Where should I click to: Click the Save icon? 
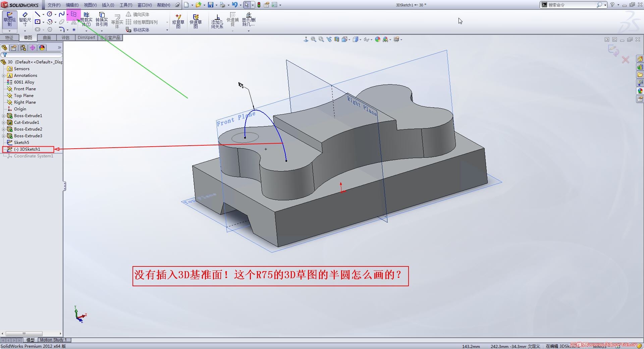211,5
